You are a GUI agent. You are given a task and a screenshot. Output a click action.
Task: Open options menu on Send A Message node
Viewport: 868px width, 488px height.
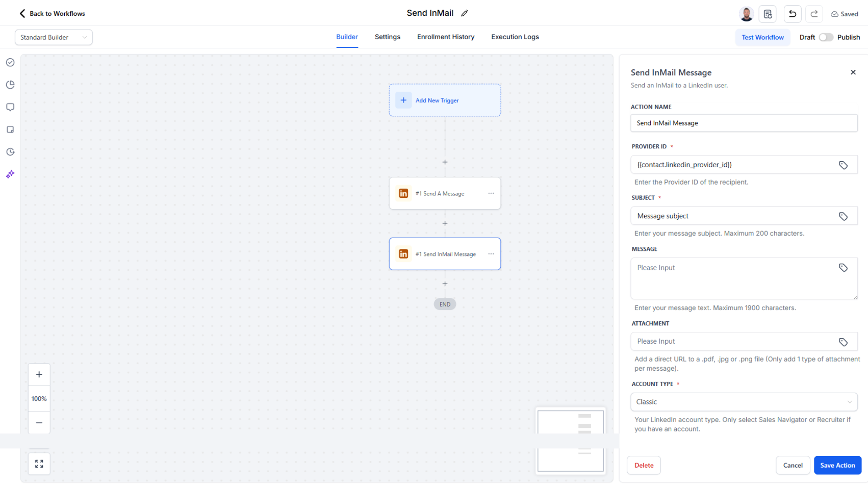point(491,193)
